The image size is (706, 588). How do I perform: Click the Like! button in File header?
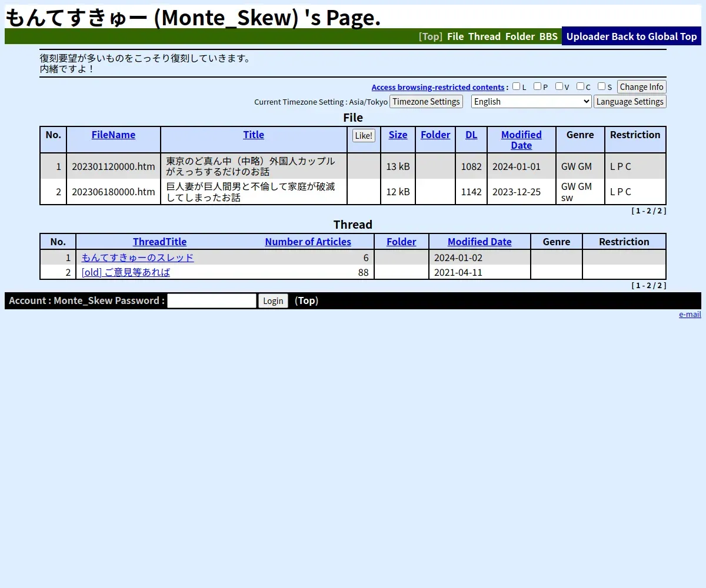click(364, 136)
